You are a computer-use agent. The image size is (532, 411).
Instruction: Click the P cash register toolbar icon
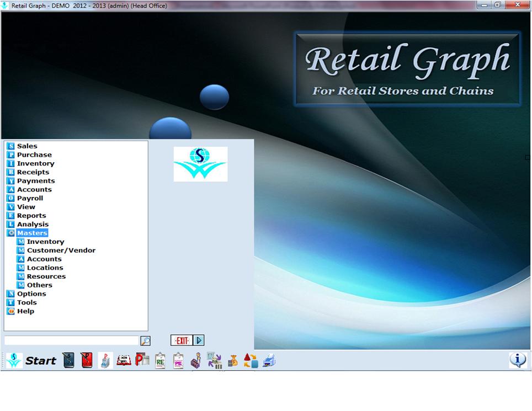[105, 360]
